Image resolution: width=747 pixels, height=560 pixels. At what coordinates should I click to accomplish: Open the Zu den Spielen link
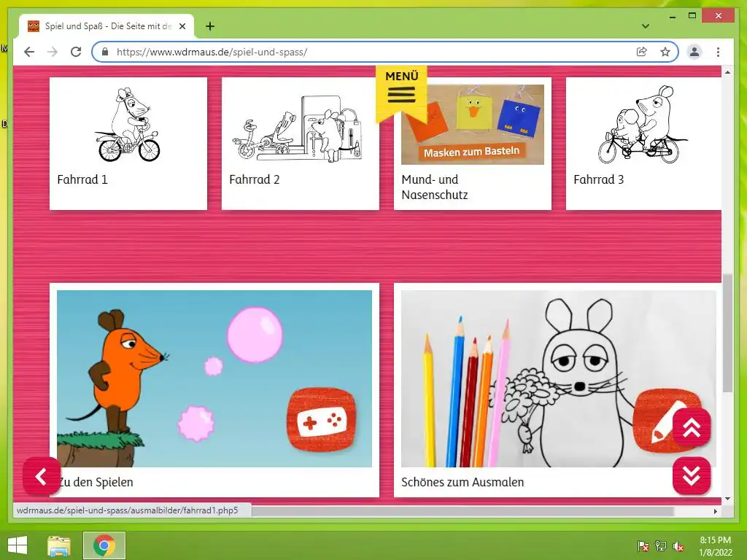pos(96,482)
